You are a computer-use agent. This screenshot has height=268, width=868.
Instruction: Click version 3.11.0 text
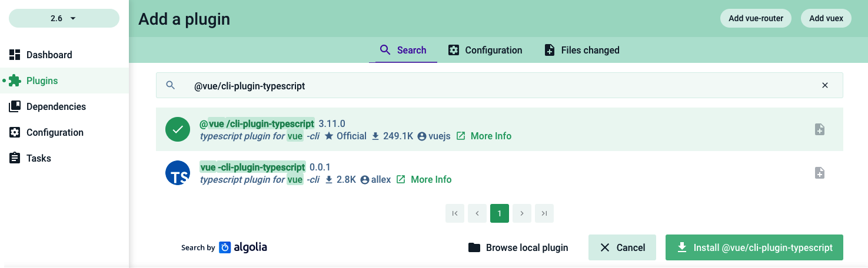[x=332, y=123]
